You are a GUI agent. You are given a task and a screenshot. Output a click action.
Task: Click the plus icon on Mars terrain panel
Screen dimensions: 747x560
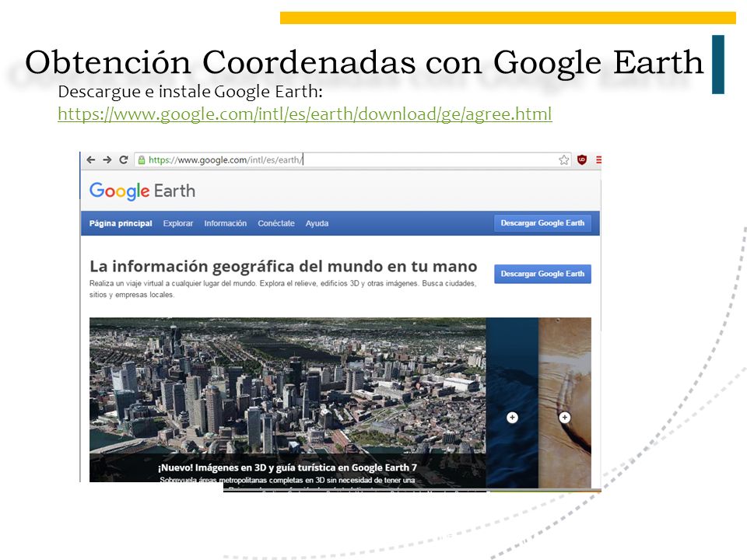click(x=565, y=418)
